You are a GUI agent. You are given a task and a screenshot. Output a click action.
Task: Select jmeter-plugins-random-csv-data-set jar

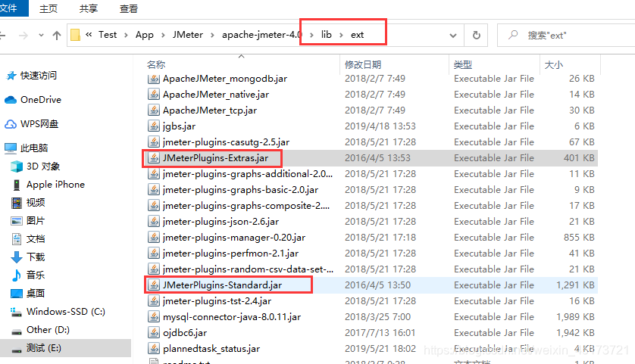pos(249,269)
